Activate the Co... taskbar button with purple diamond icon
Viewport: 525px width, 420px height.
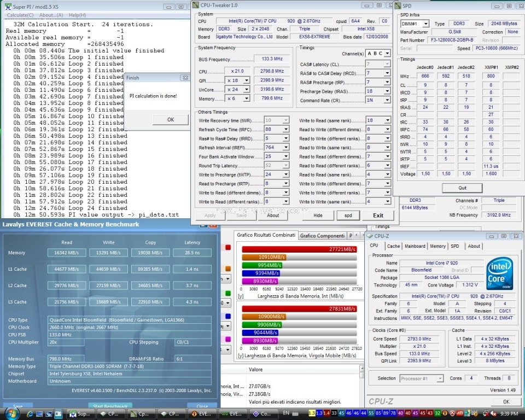(x=264, y=414)
